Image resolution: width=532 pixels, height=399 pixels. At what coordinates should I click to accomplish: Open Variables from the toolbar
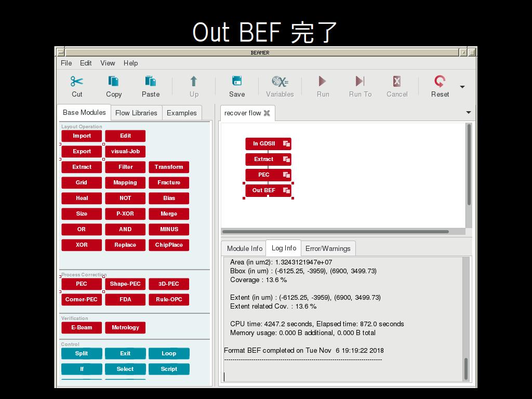(280, 82)
